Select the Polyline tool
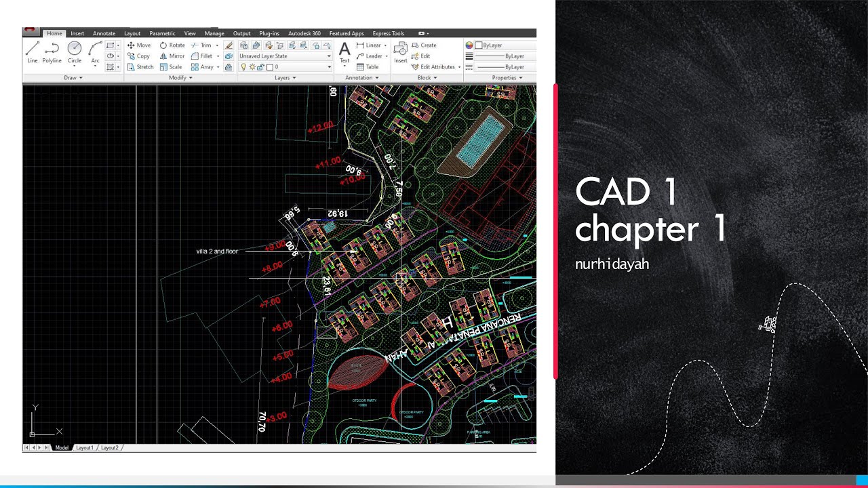868x488 pixels. (52, 52)
